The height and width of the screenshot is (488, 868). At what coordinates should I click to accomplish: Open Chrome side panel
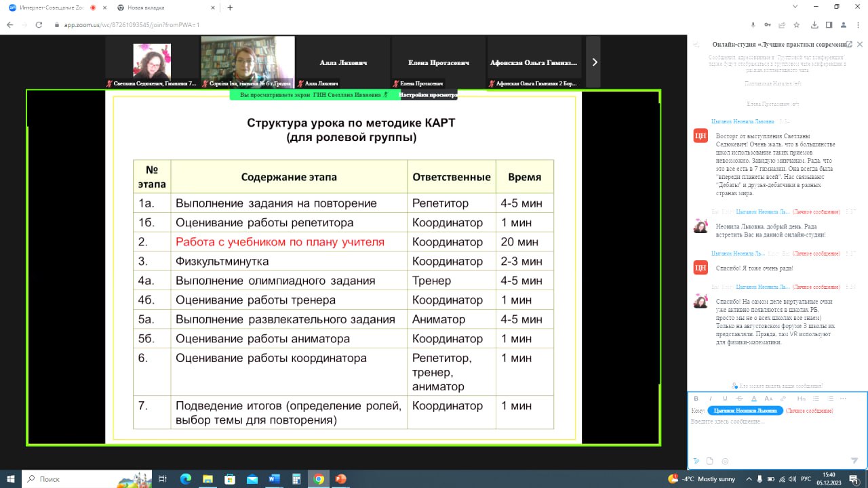(829, 25)
